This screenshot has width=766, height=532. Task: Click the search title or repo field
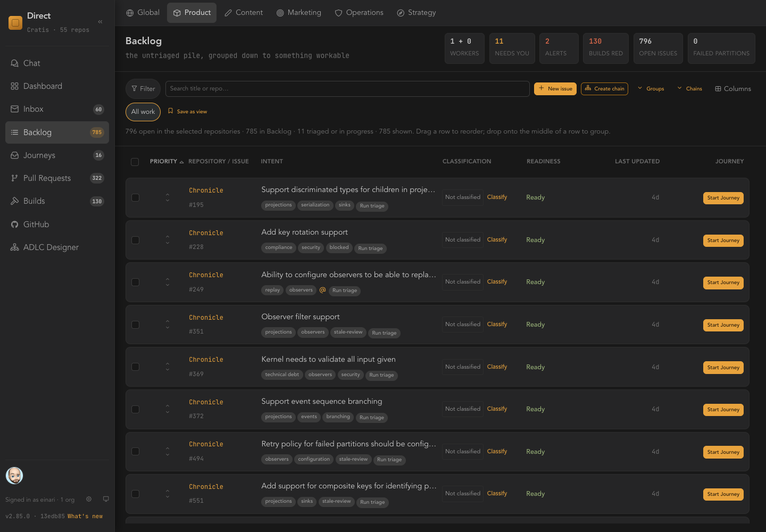pos(347,89)
